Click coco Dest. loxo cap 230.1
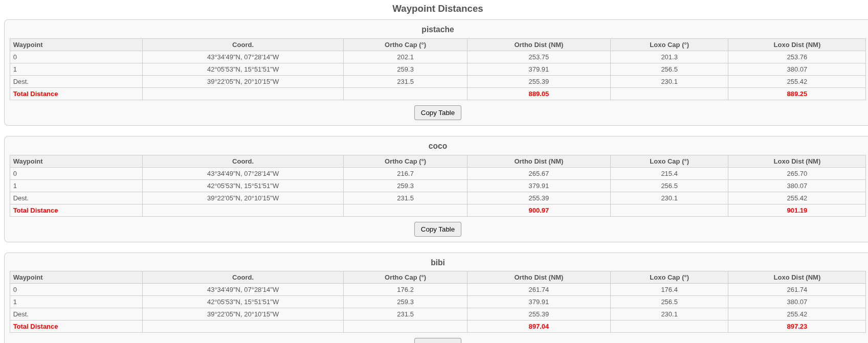 (669, 198)
